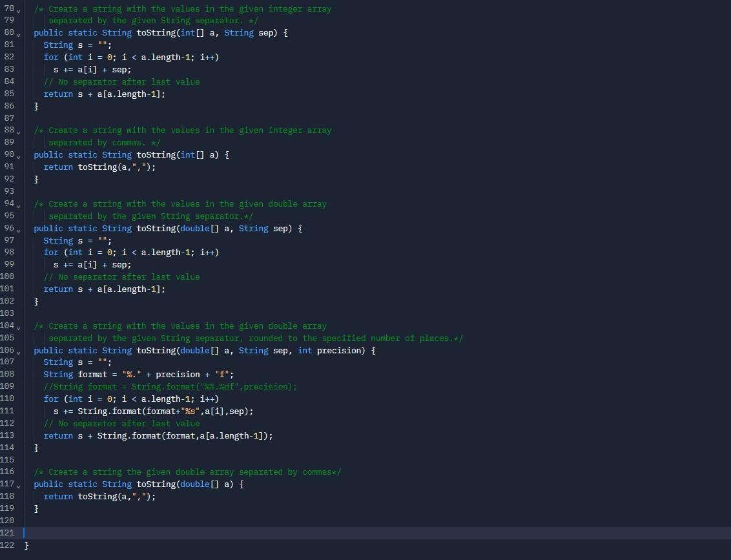Collapse the comment at line 116
This screenshot has width=731, height=560.
(x=19, y=472)
